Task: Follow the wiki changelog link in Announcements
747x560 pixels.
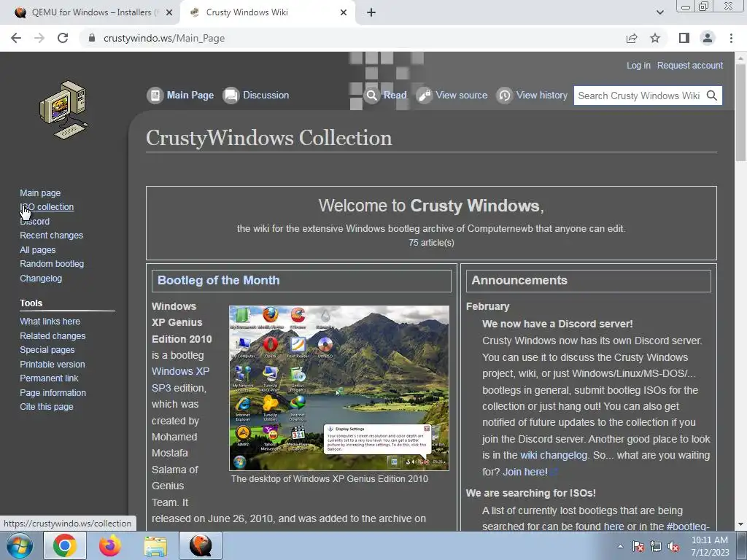Action: click(x=554, y=455)
